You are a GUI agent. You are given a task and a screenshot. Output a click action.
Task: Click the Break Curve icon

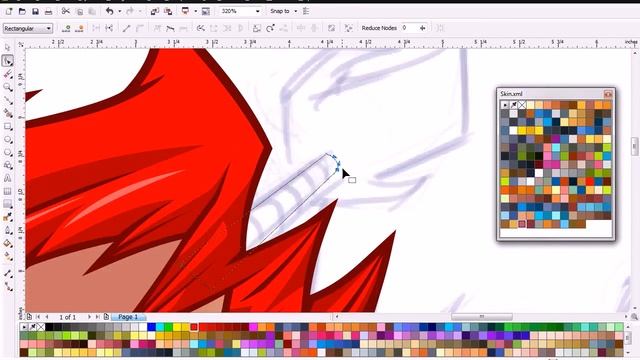pos(109,28)
